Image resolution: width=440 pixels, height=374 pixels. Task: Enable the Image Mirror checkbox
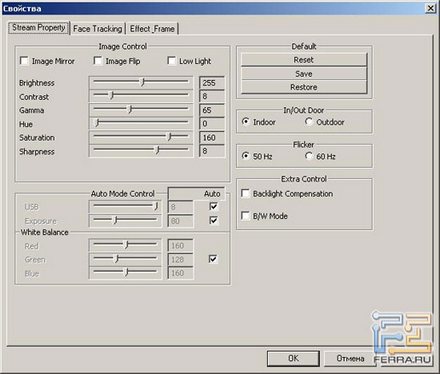point(24,61)
